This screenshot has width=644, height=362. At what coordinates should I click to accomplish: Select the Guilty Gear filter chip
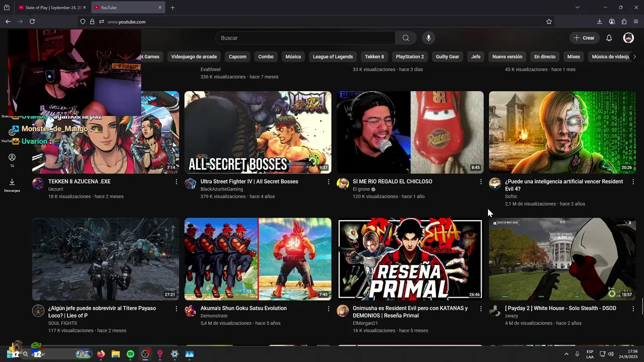[447, 57]
